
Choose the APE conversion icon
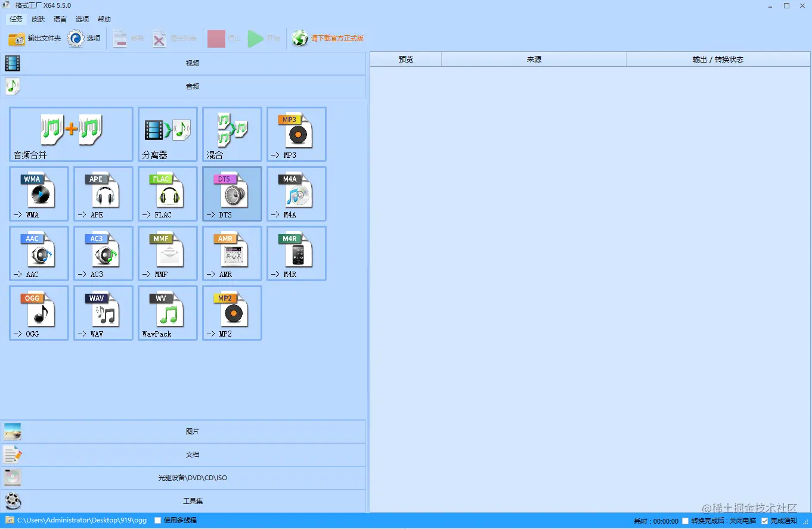coord(103,194)
